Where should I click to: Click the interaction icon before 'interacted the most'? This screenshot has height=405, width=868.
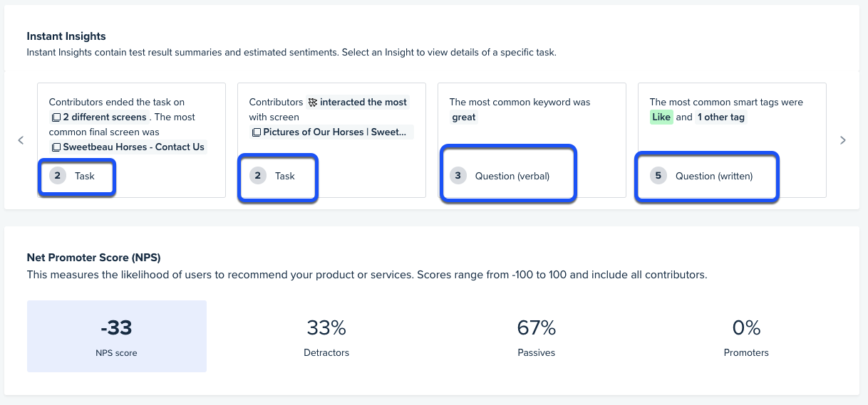312,102
